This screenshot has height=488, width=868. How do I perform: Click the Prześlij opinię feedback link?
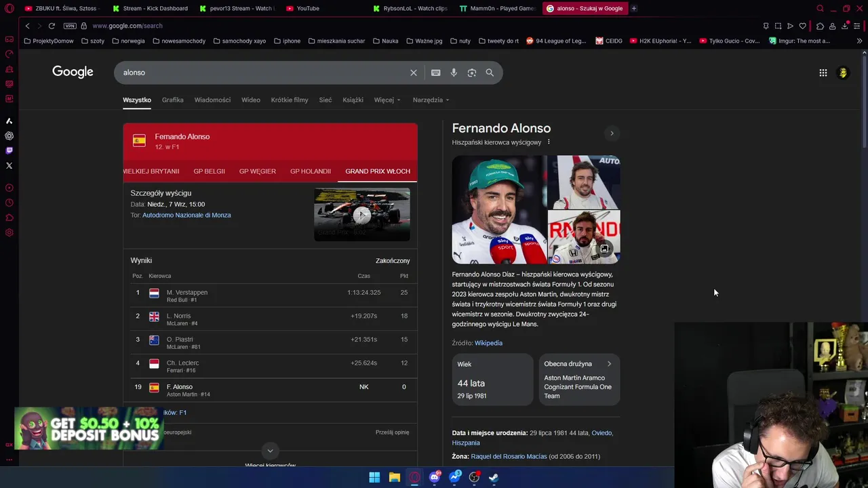click(x=393, y=432)
